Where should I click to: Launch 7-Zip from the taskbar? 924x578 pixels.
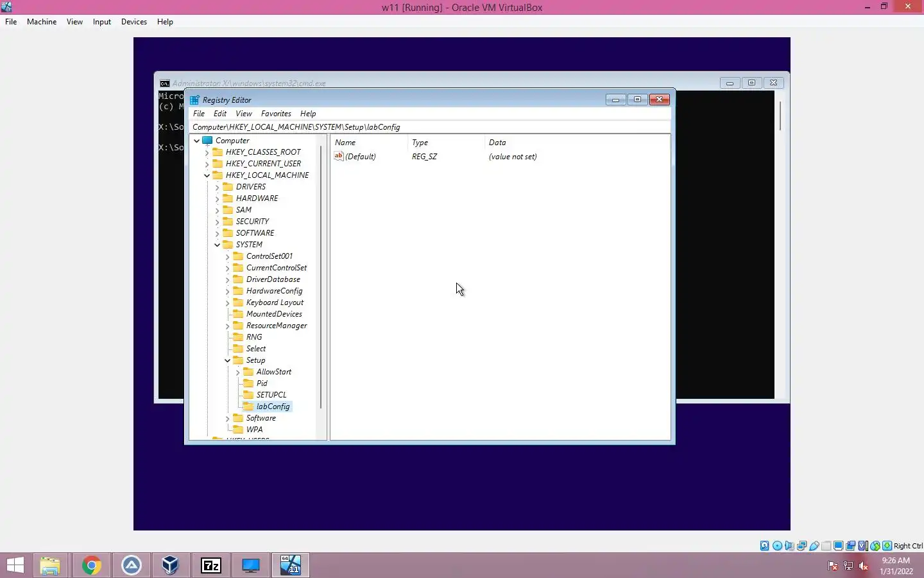211,565
